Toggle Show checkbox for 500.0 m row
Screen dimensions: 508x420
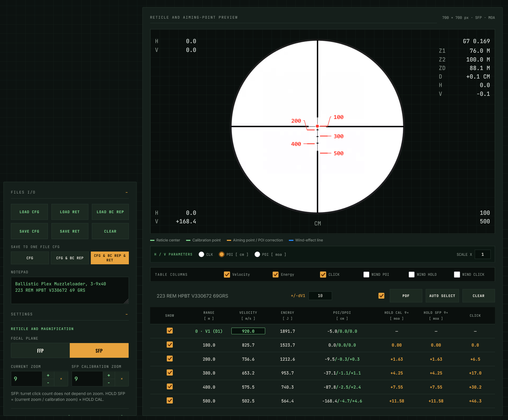coord(170,401)
